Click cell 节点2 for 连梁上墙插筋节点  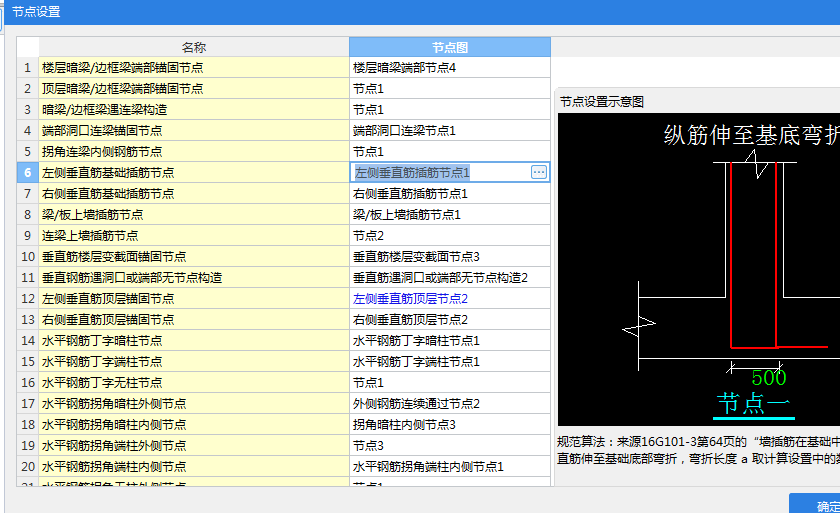pos(450,236)
